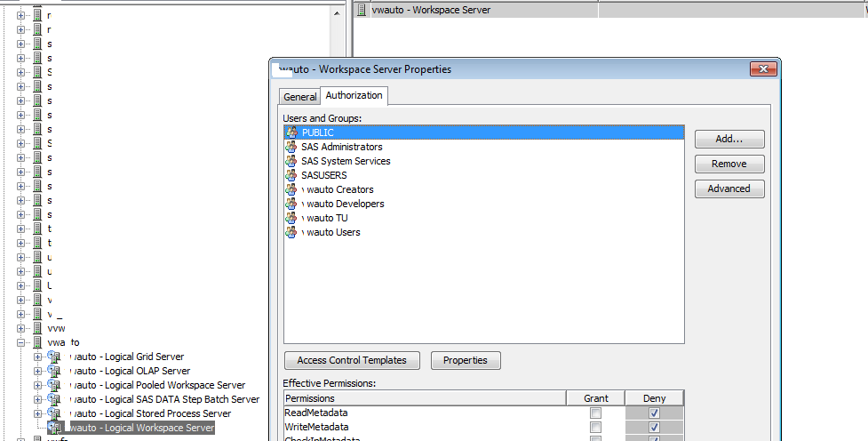Click the SAS System Services group icon
Image resolution: width=868 pixels, height=441 pixels.
pos(291,161)
